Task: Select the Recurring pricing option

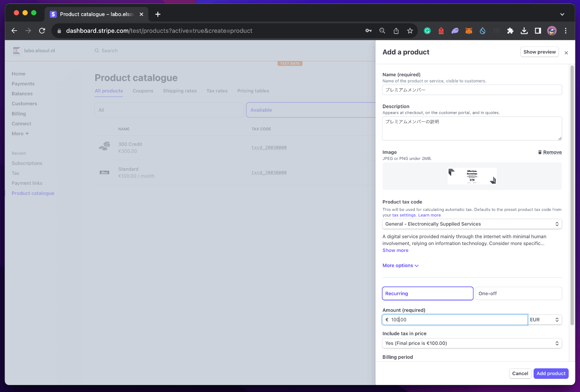Action: pyautogui.click(x=428, y=293)
